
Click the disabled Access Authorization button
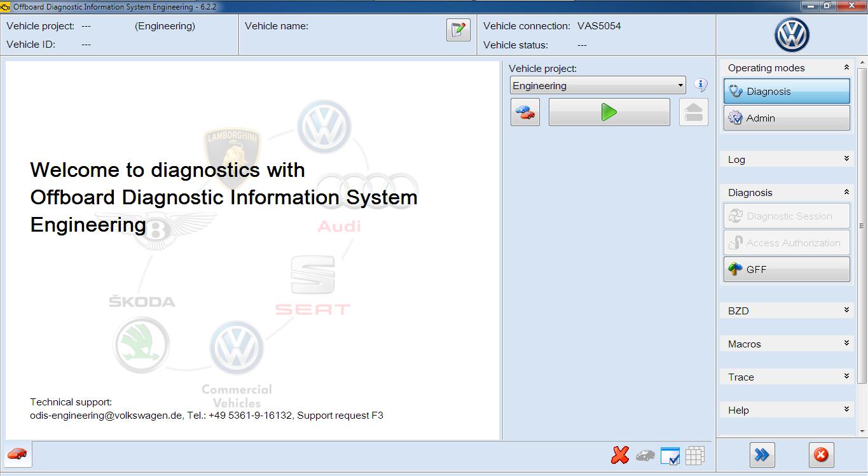click(x=787, y=242)
